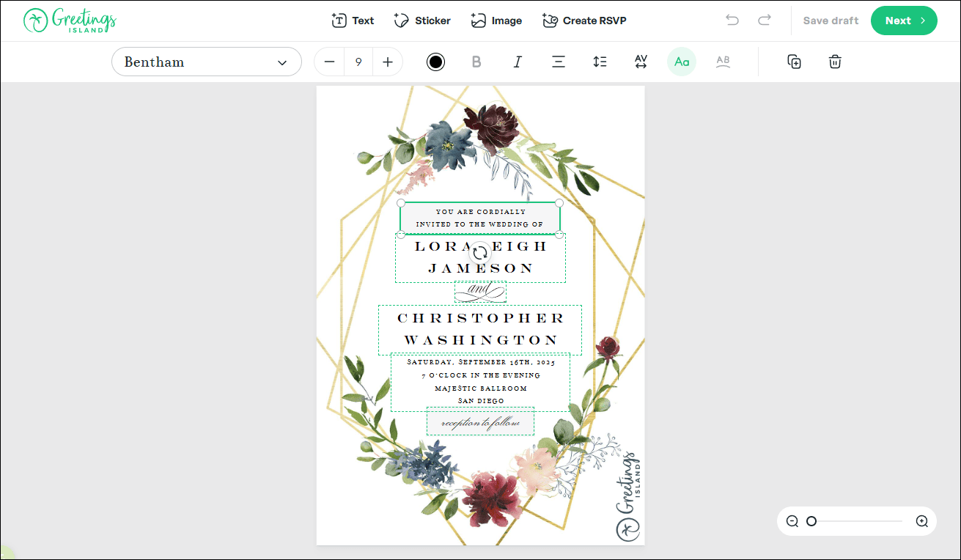This screenshot has width=961, height=560.
Task: Toggle italic formatting
Action: pos(518,62)
